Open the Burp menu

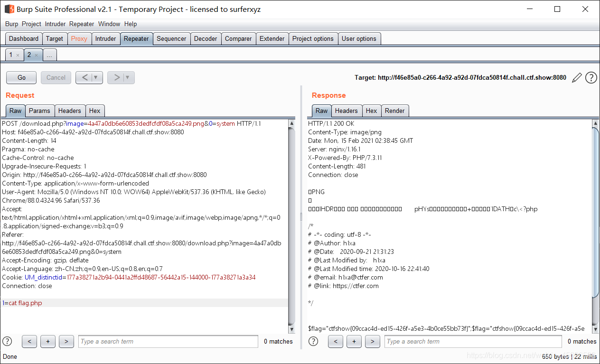11,24
